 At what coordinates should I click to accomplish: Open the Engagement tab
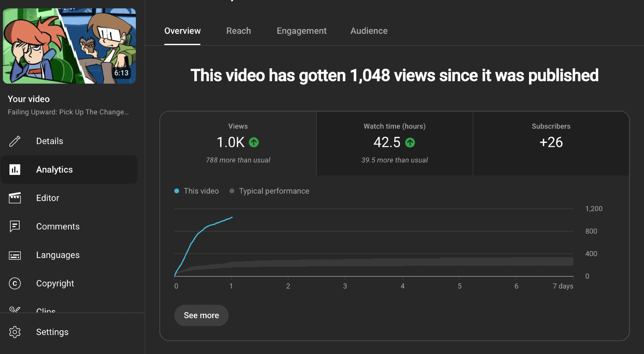tap(301, 31)
